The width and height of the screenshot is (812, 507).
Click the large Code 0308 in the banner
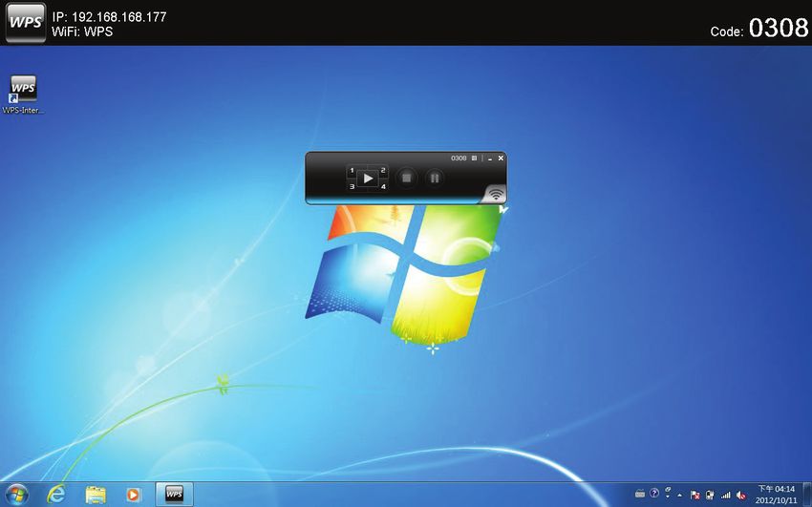point(779,28)
